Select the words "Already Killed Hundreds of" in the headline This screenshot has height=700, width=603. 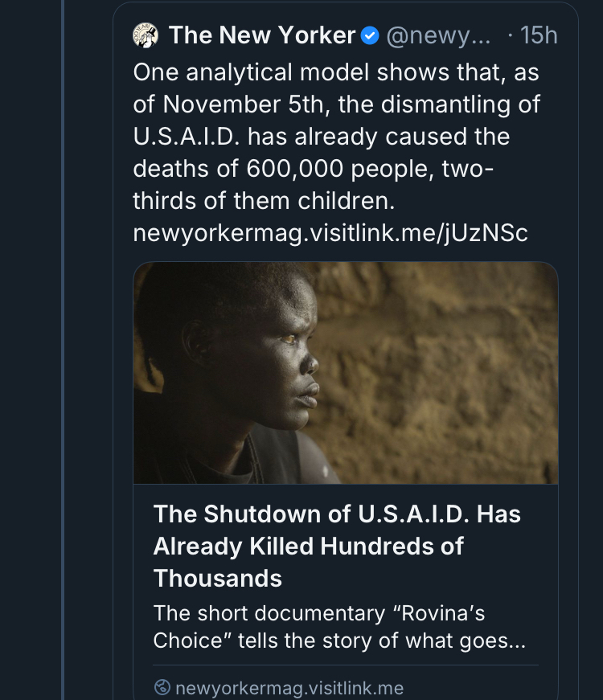click(308, 546)
